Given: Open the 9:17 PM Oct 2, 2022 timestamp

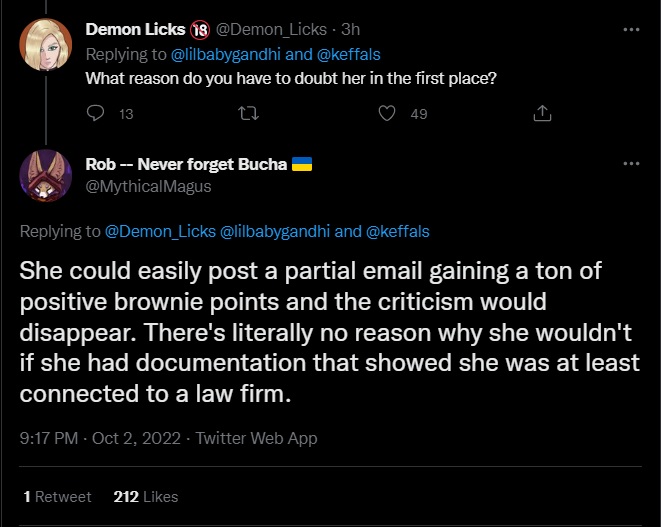Looking at the screenshot, I should tap(102, 438).
